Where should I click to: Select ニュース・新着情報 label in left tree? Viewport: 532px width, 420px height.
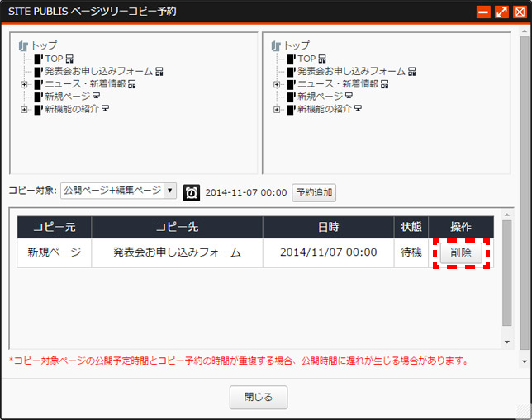tap(86, 84)
